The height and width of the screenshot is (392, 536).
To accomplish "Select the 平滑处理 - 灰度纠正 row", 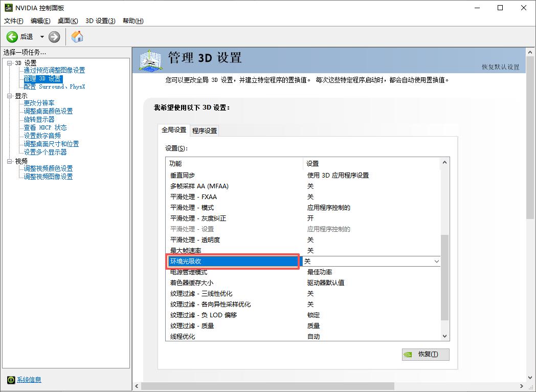I will 303,218.
